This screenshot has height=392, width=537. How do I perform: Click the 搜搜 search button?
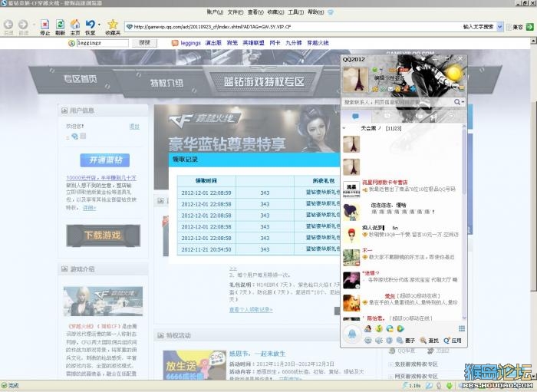click(x=144, y=43)
